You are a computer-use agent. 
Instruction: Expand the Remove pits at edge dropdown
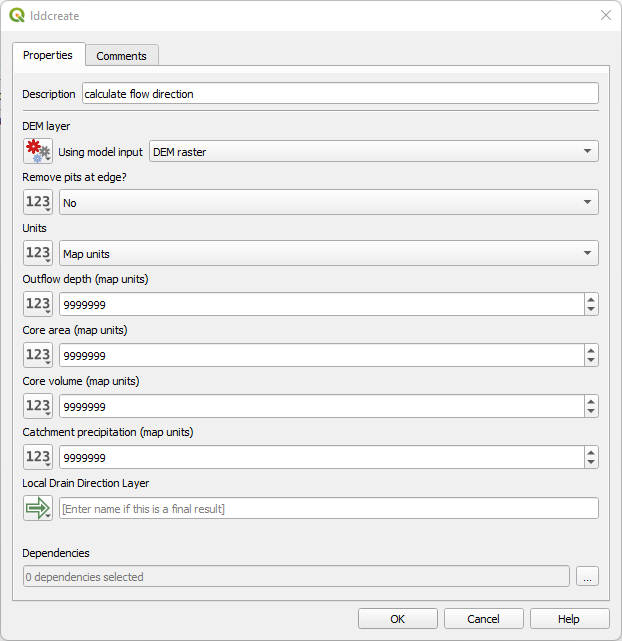tap(328, 203)
